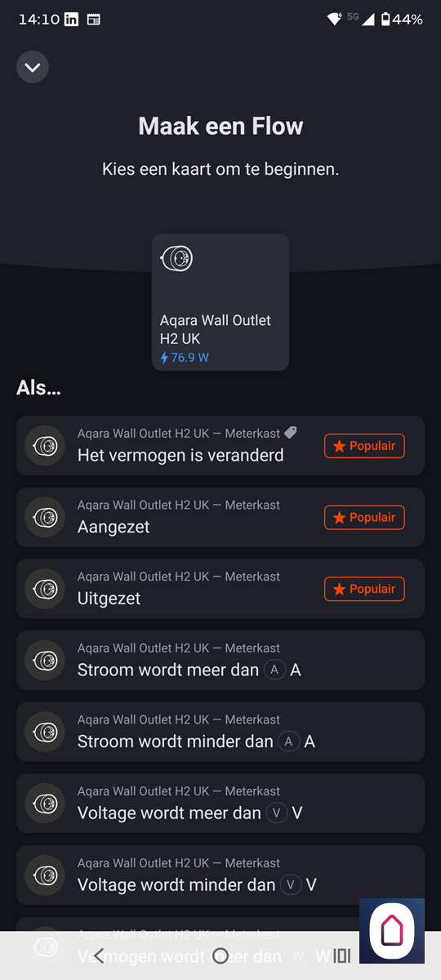Tap the Populair badge on the Uitgezet row
The height and width of the screenshot is (980, 441).
coord(364,589)
